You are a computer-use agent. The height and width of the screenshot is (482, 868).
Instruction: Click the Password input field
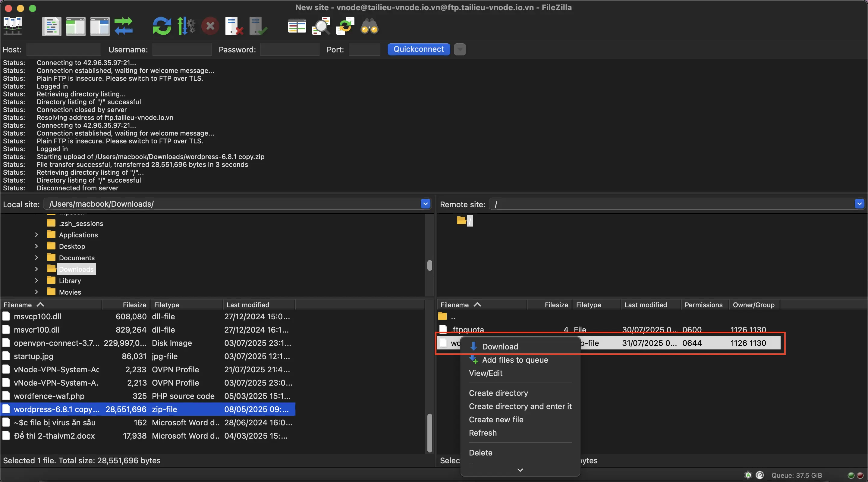(290, 49)
